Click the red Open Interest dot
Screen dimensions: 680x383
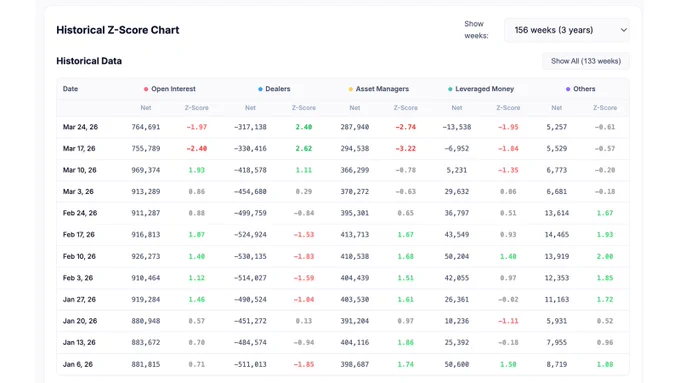146,89
